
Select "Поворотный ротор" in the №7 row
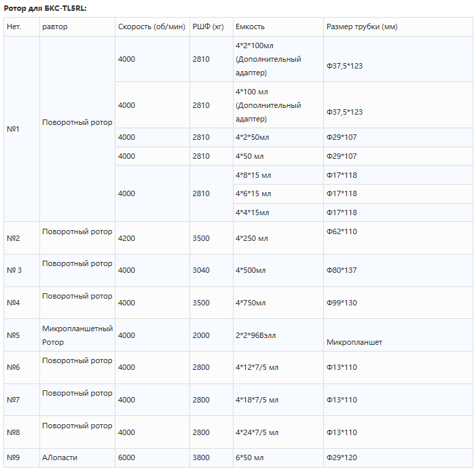pos(77,393)
